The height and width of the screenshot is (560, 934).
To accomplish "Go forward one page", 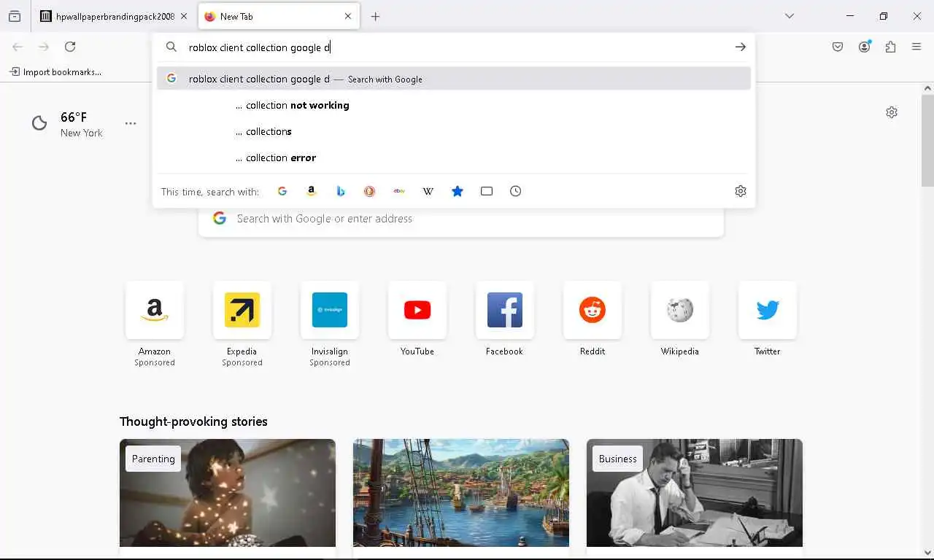I will [44, 47].
